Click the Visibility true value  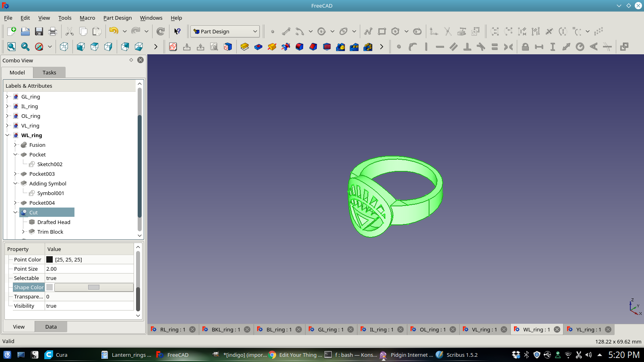pyautogui.click(x=89, y=306)
